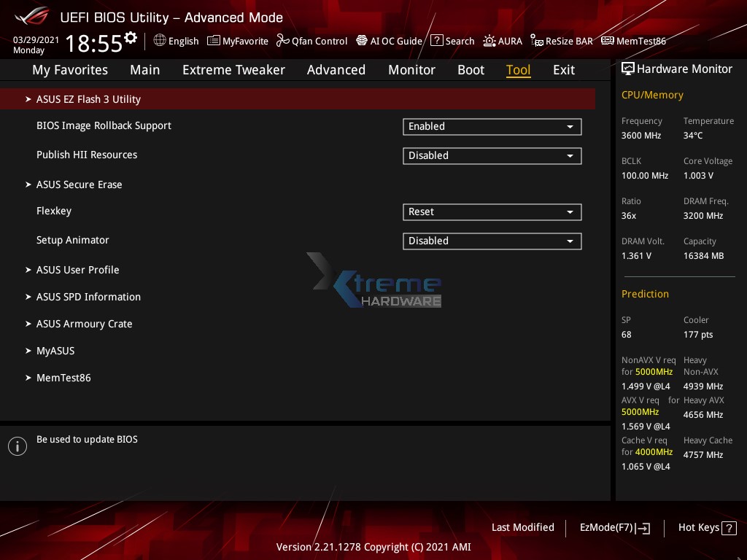Click the Hardware Monitor panel icon
This screenshot has height=560, width=747.
click(x=628, y=69)
